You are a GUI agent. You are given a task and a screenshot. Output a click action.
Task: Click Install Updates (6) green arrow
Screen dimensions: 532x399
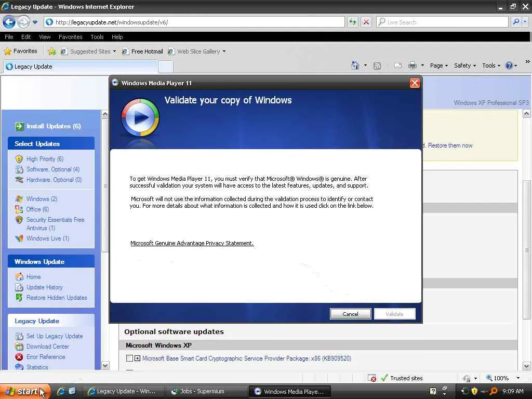click(x=19, y=126)
